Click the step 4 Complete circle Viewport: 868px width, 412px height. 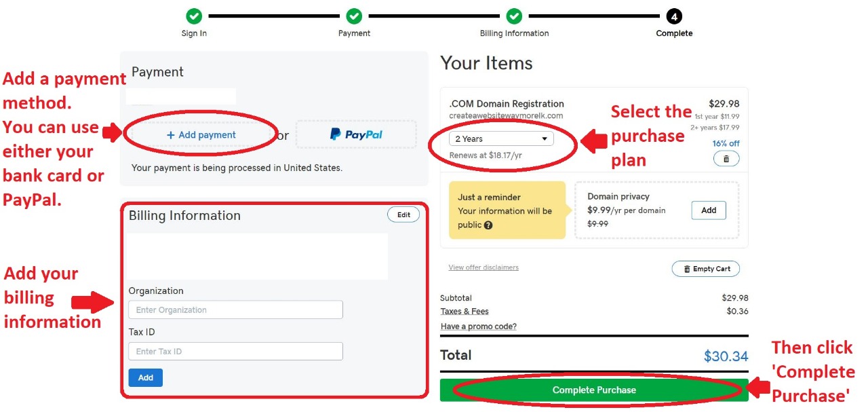point(674,16)
